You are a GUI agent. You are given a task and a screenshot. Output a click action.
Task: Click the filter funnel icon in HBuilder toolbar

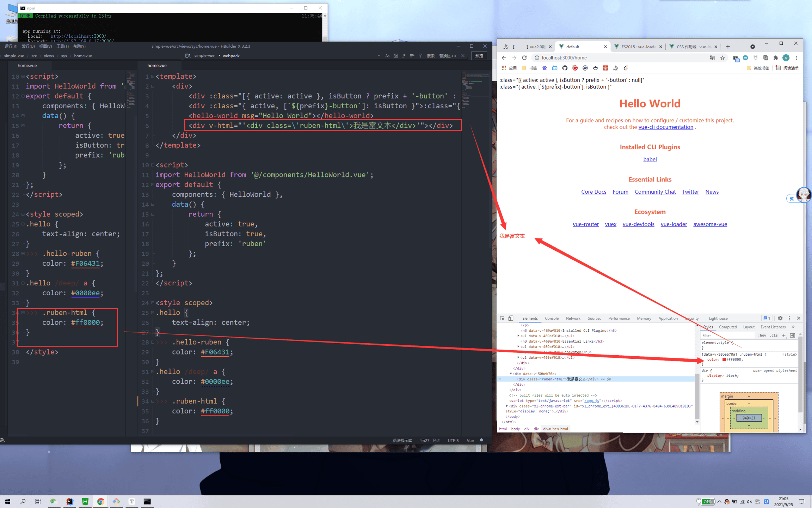tap(420, 56)
